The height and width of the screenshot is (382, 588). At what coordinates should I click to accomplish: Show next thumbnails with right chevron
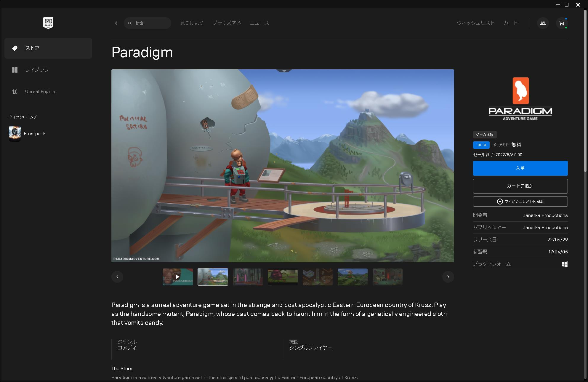pos(448,277)
